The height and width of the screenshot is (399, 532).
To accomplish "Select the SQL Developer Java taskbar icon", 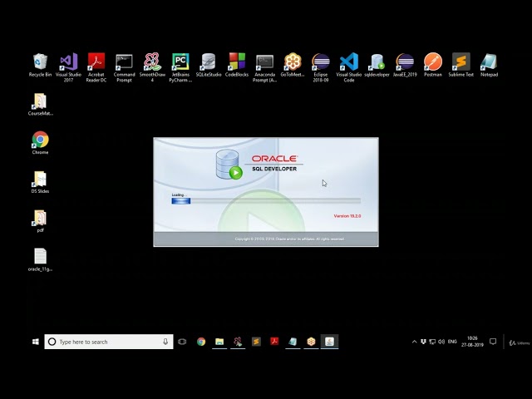I will 329,342.
